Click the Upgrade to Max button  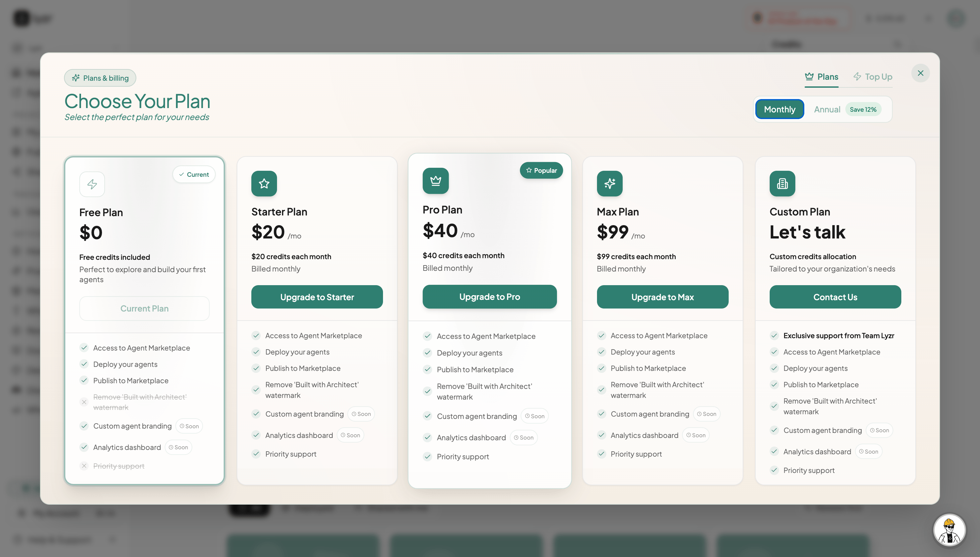click(662, 297)
